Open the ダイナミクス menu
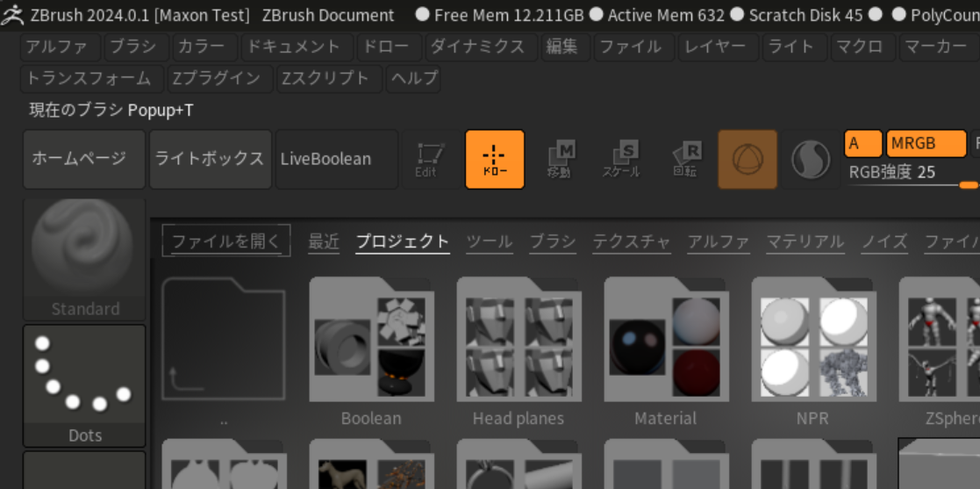This screenshot has width=980, height=489. 482,47
